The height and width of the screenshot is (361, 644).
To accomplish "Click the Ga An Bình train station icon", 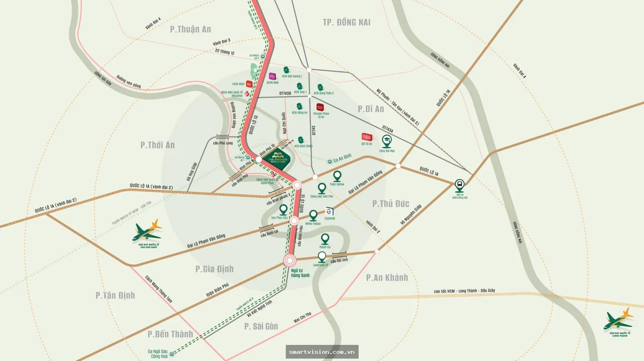I will pyautogui.click(x=330, y=161).
